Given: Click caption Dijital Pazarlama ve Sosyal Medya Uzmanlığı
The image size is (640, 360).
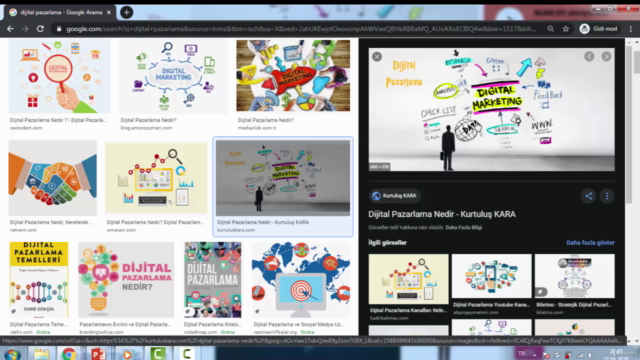Looking at the screenshot, I should coord(299,324).
